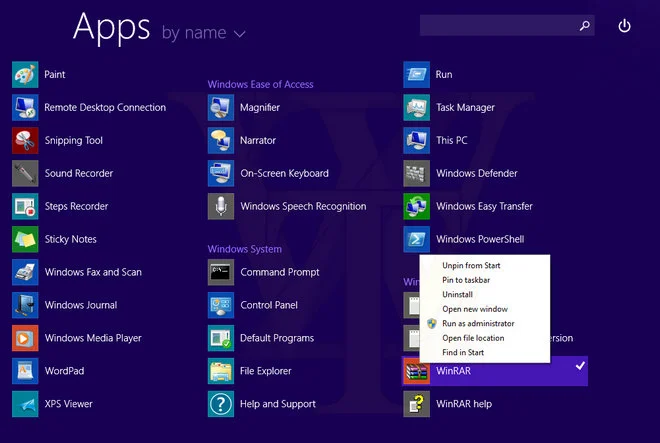Image resolution: width=660 pixels, height=443 pixels.
Task: Select Run as administrator
Action: 478,323
